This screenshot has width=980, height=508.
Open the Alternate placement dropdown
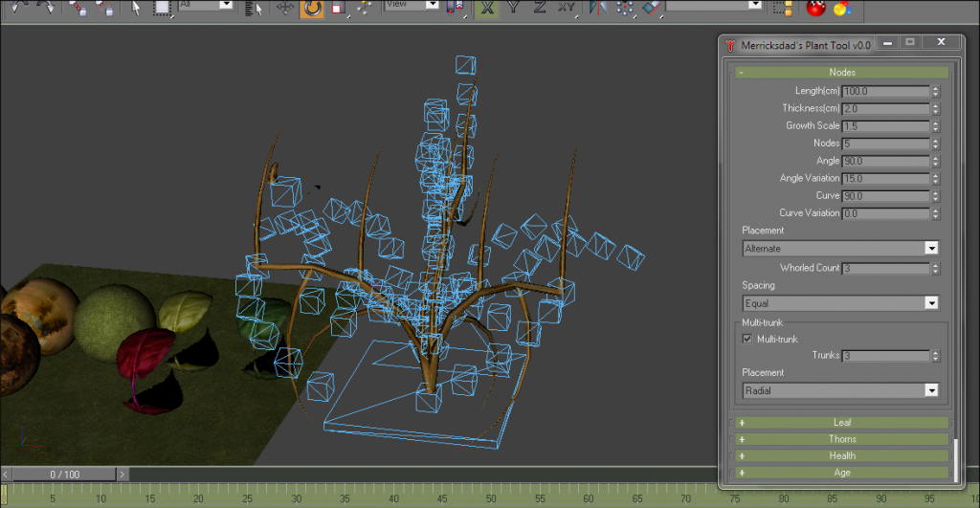click(840, 248)
